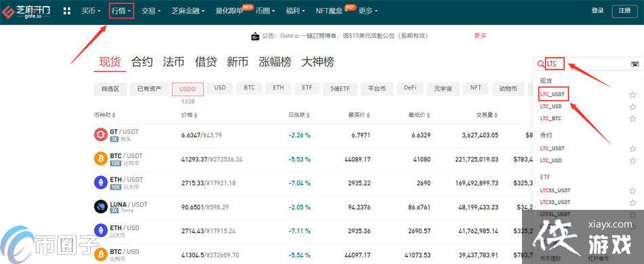
Task: Click the 3X badge under GT/USDT
Action: [114, 139]
